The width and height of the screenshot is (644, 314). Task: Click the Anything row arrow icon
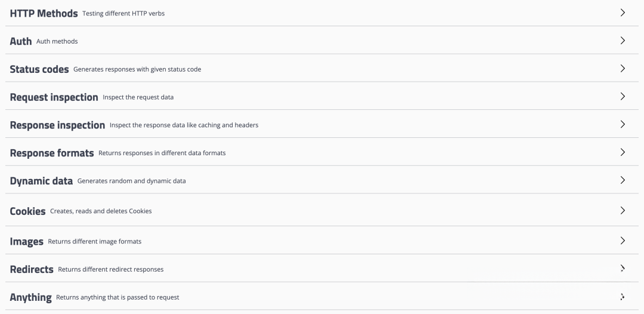[x=623, y=296]
